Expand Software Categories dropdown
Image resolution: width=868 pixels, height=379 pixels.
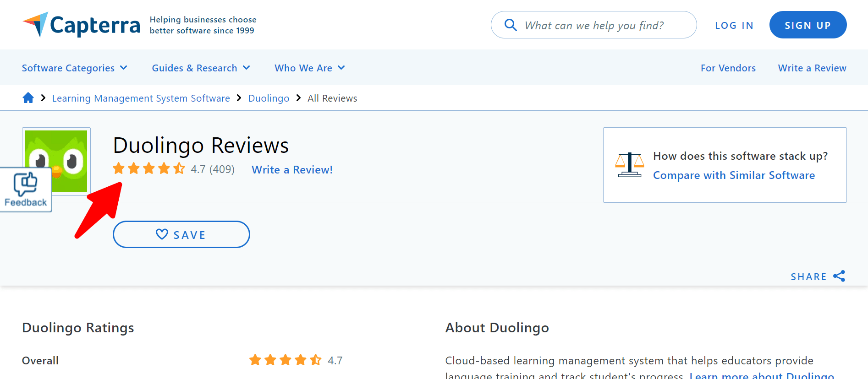[75, 68]
